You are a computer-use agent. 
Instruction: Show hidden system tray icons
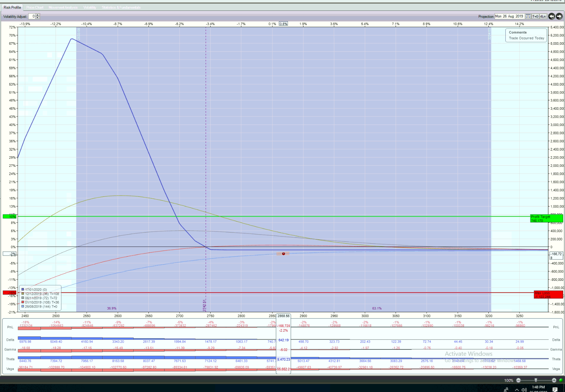517,390
